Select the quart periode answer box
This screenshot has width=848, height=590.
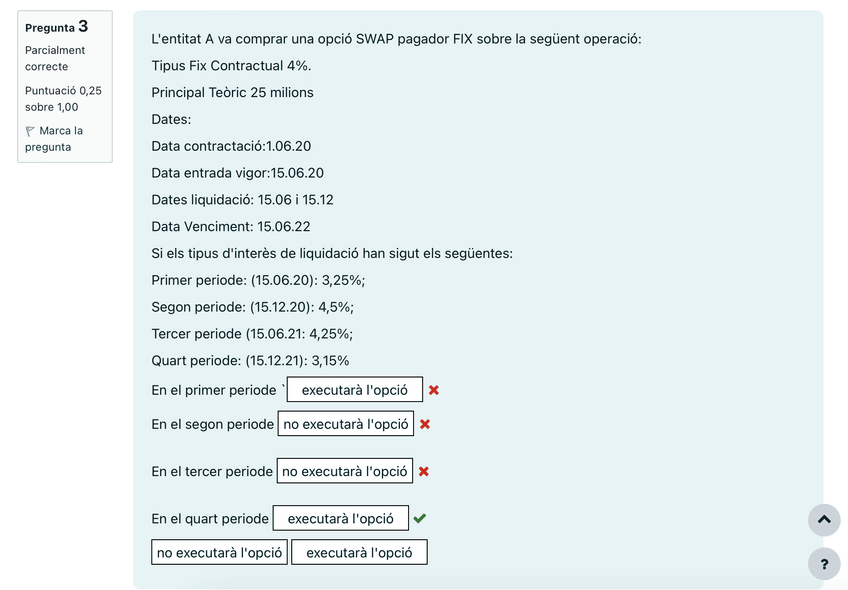pyautogui.click(x=341, y=518)
